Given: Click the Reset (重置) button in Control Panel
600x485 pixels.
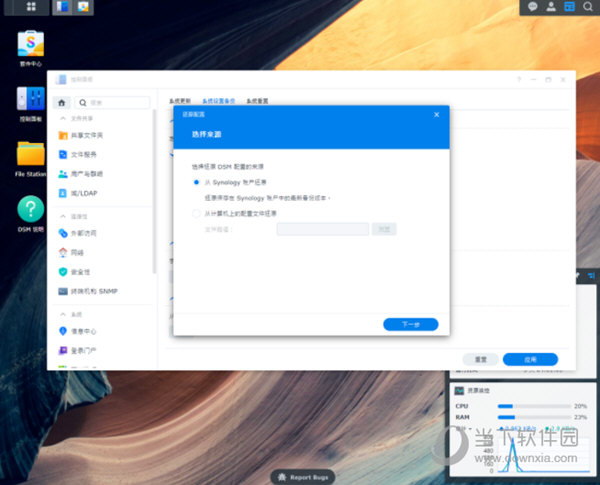Looking at the screenshot, I should (x=481, y=359).
